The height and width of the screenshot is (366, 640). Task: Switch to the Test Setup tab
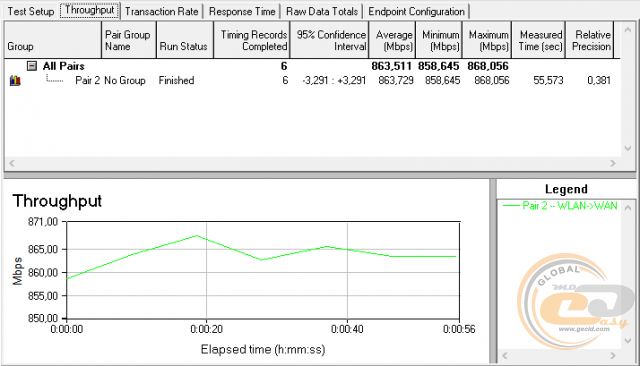[31, 11]
